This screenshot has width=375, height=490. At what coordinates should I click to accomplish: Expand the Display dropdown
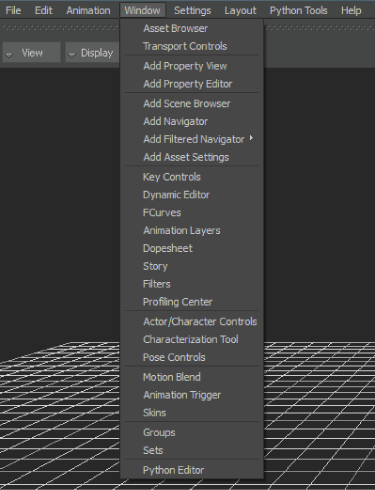pyautogui.click(x=92, y=53)
